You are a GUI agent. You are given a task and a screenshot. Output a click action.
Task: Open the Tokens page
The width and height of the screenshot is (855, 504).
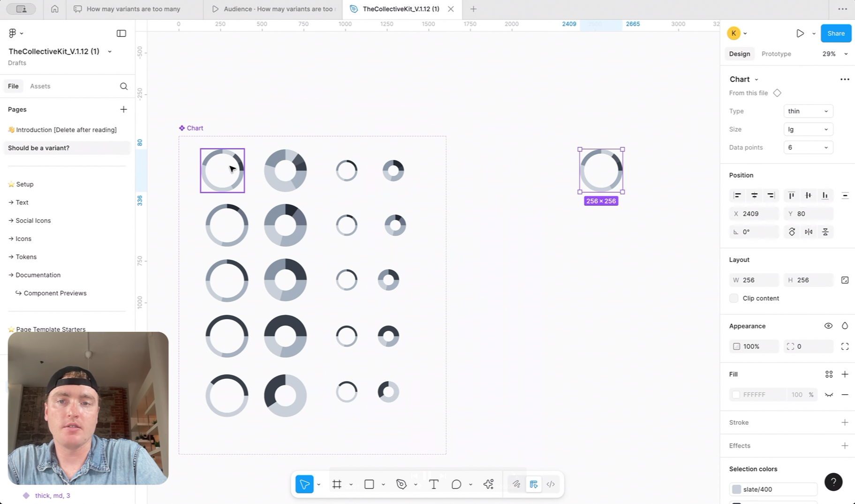(26, 257)
